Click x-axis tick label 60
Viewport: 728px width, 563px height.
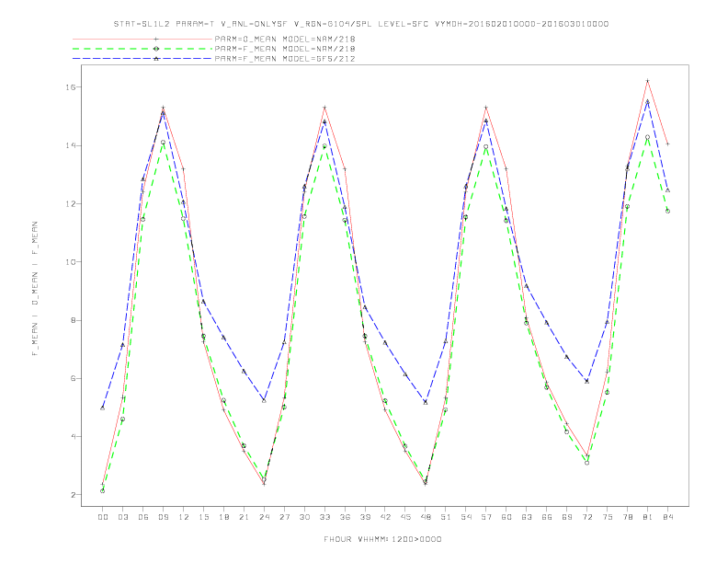click(506, 517)
